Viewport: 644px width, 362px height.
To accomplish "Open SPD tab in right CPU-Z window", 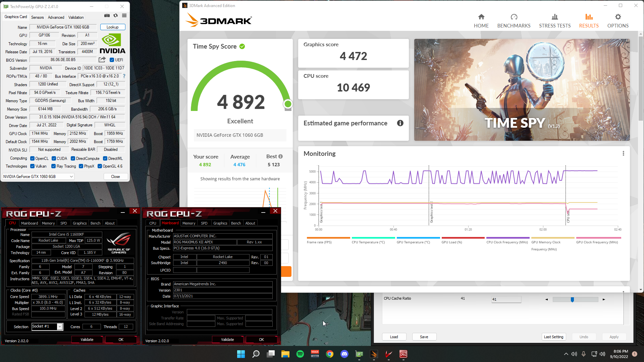I will click(x=204, y=223).
